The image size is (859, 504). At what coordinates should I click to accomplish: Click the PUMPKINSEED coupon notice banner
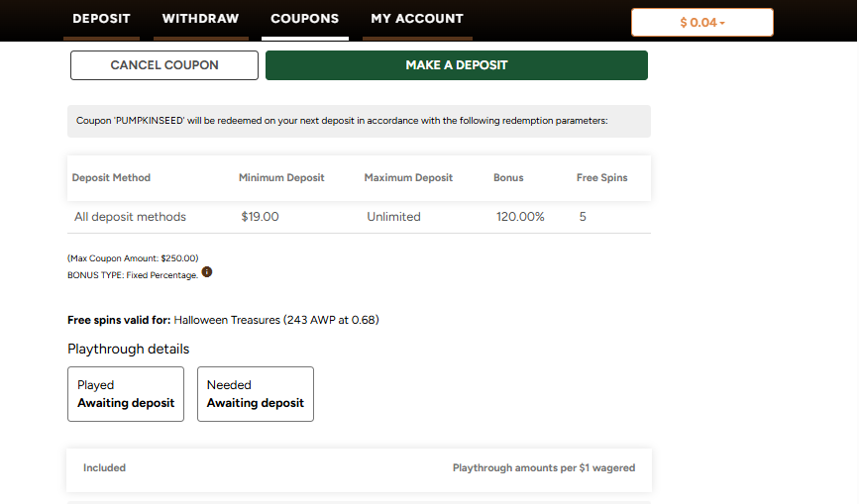click(359, 121)
